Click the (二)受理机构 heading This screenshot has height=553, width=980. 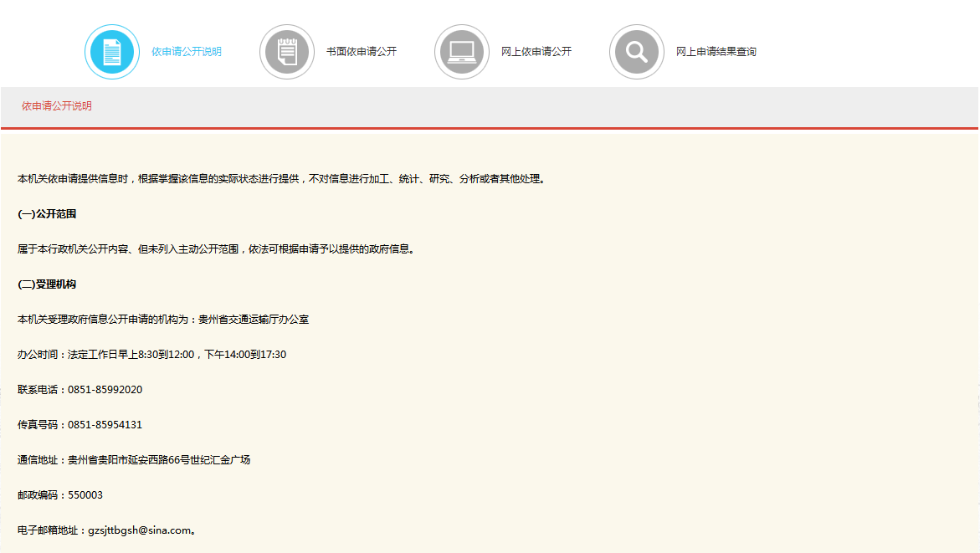pyautogui.click(x=47, y=284)
